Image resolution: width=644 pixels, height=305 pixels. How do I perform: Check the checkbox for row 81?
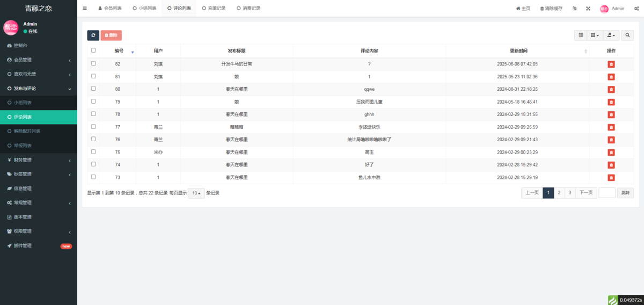pyautogui.click(x=93, y=76)
